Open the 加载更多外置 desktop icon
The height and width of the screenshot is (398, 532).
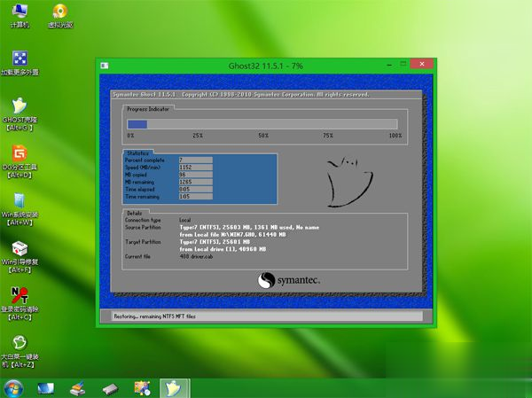point(19,59)
